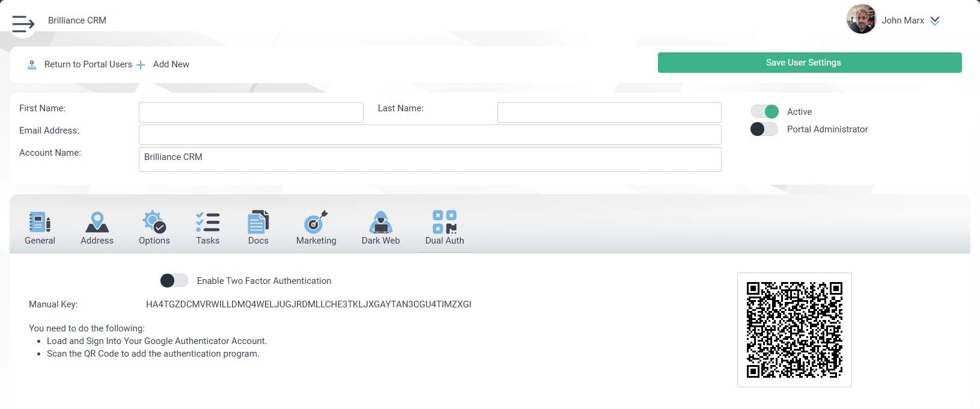Select the Dual Auth QR icon
Image resolution: width=980 pixels, height=409 pixels.
coord(445,222)
